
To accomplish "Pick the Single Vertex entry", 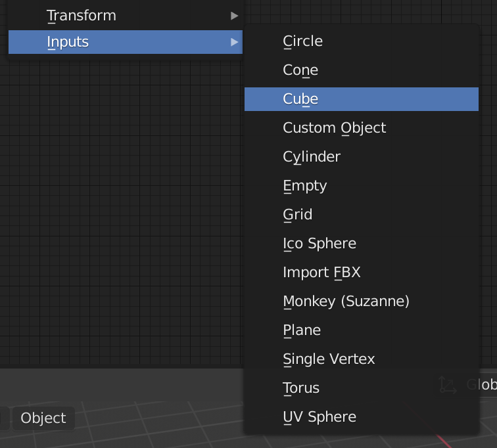I will point(329,359).
